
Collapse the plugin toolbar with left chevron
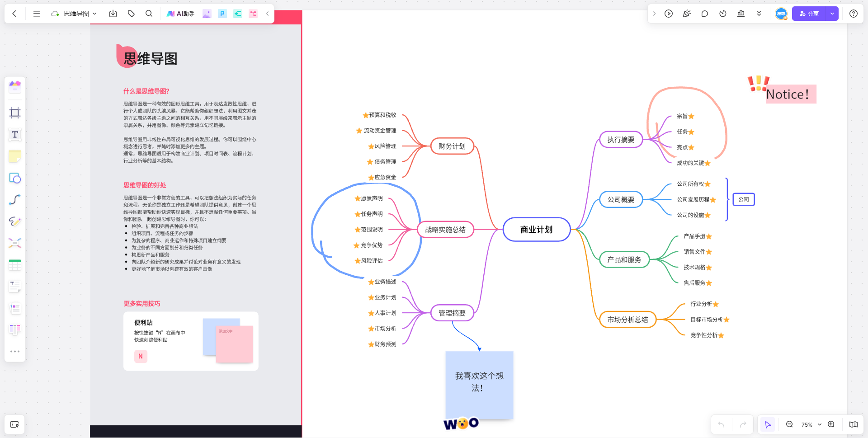coord(267,14)
